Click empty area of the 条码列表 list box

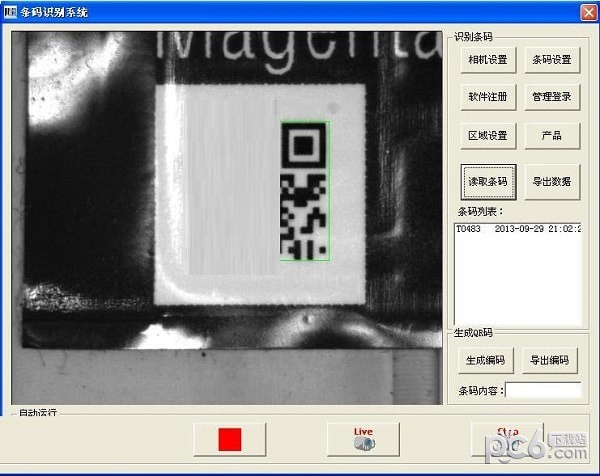click(x=517, y=285)
